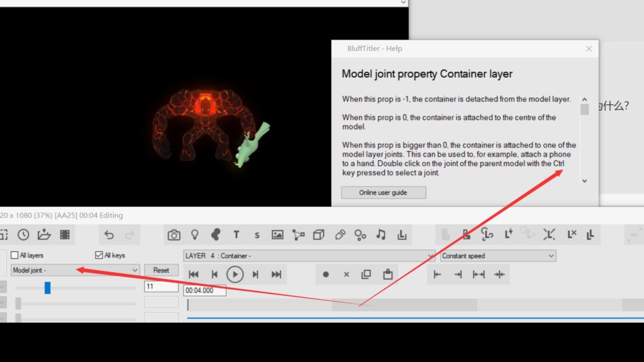
Task: Add a light layer with the bulb icon
Action: 195,235
